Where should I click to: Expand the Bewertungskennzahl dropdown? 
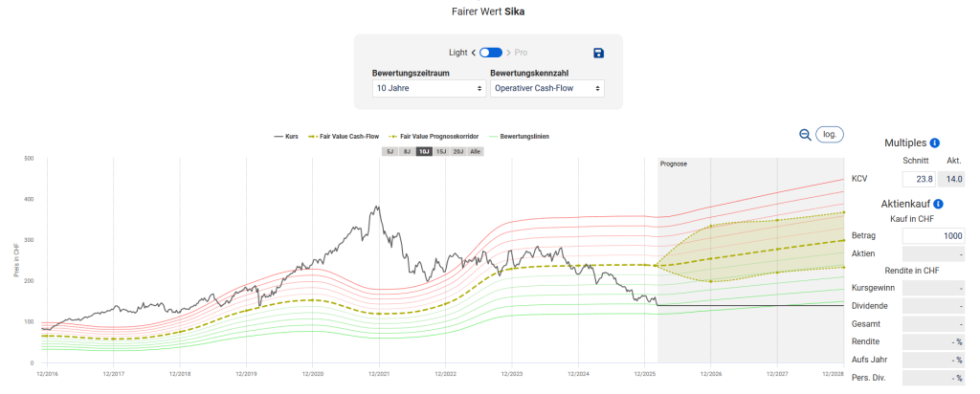[546, 88]
